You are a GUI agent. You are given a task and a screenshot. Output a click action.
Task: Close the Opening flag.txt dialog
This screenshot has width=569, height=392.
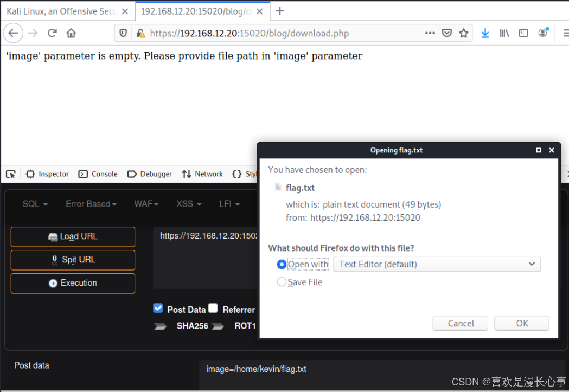(552, 150)
